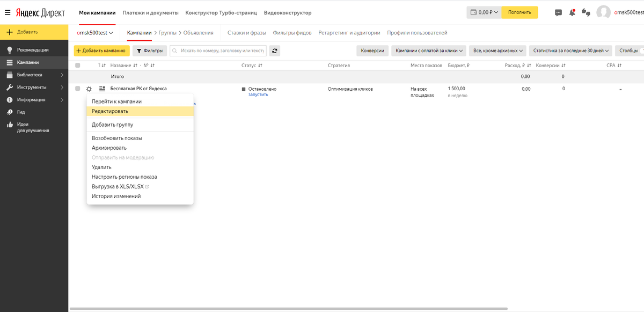This screenshot has height=312, width=644.
Task: Open the chat messages icon
Action: click(x=558, y=12)
